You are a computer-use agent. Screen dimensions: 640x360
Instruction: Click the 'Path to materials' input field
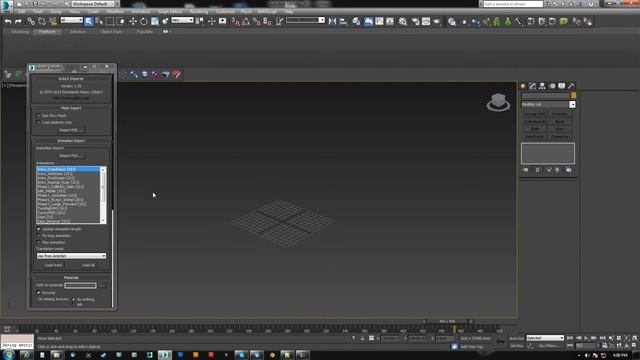click(x=80, y=285)
